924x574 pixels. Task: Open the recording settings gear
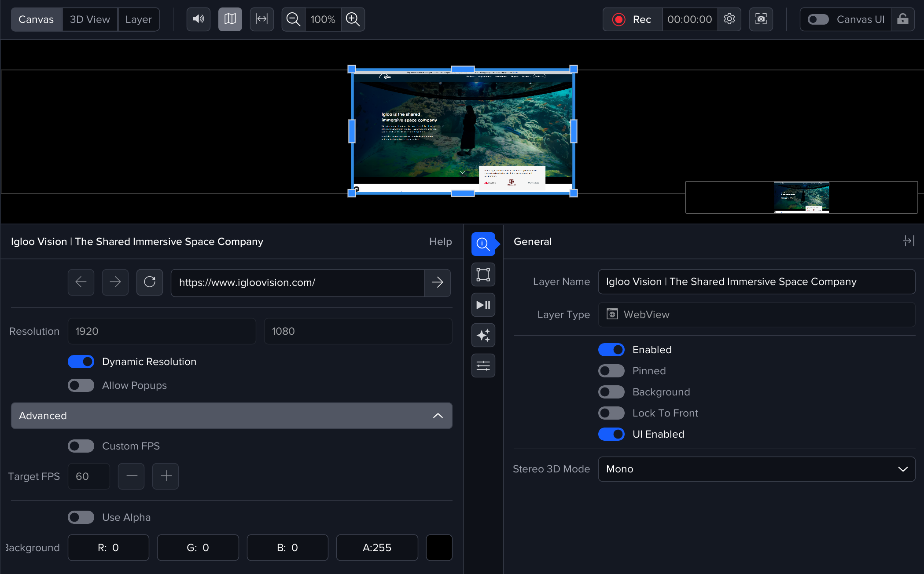pyautogui.click(x=729, y=19)
